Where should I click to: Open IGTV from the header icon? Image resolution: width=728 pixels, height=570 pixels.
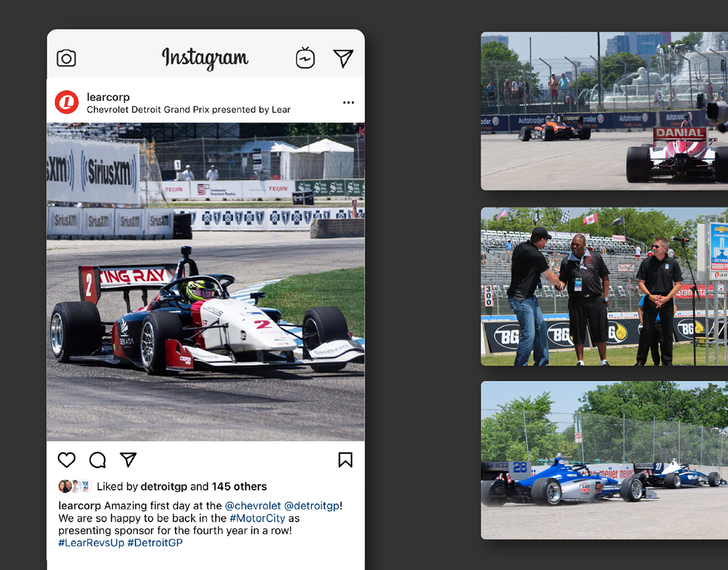pyautogui.click(x=305, y=58)
